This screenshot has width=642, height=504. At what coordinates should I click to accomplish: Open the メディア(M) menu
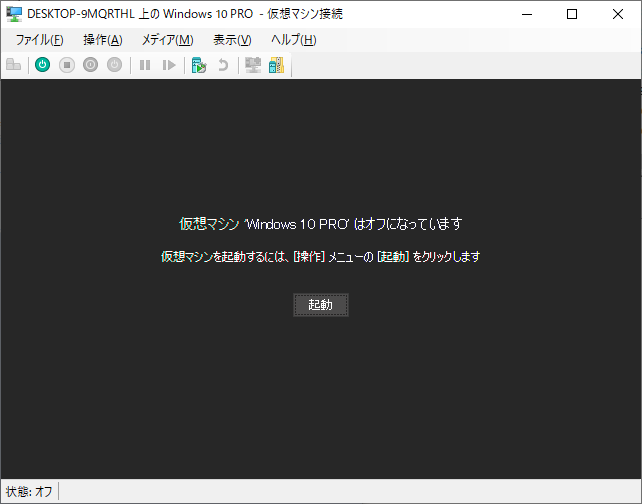coord(167,40)
